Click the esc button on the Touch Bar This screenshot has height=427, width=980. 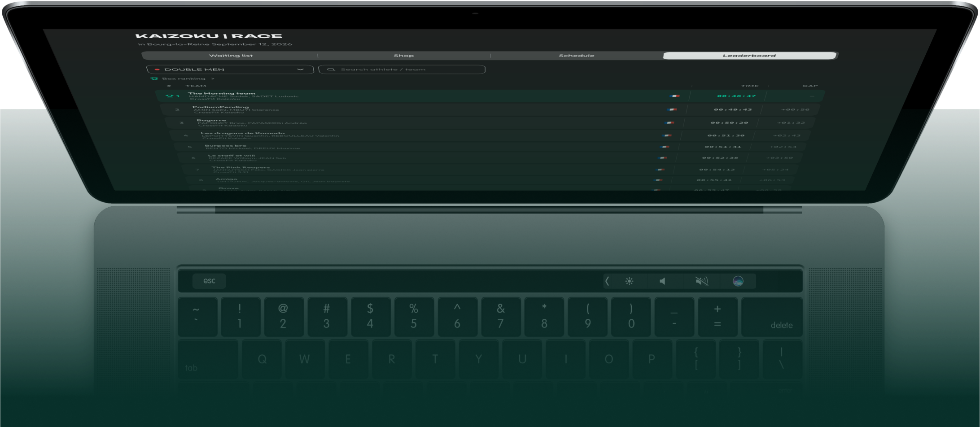[x=209, y=281]
